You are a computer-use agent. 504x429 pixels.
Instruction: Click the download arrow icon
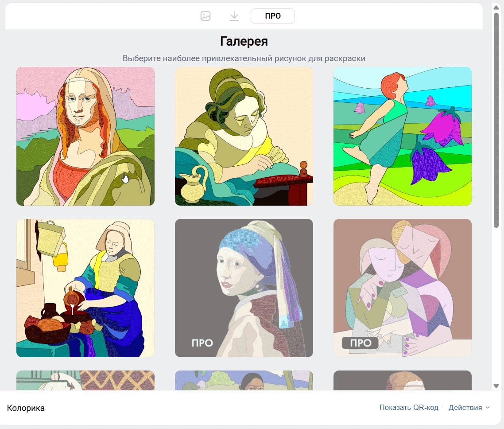pos(234,16)
